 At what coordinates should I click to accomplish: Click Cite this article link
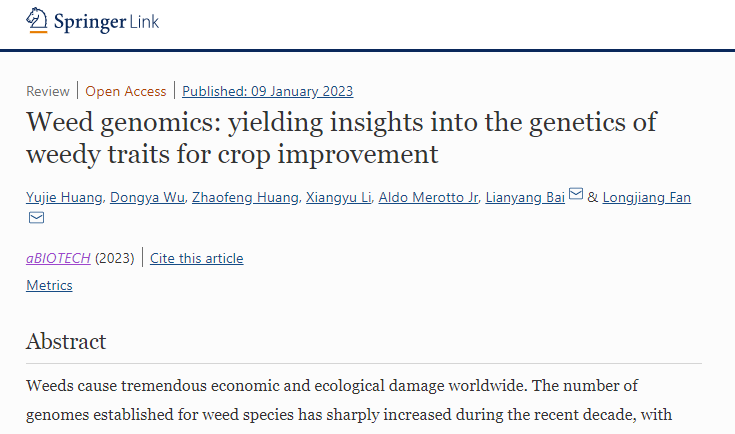click(x=196, y=258)
